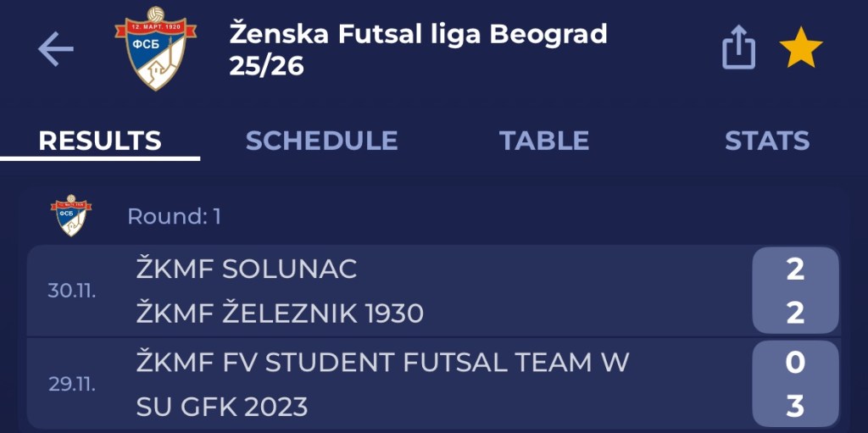Tap the league title Ženska Futsal liga Beograd
868x433 pixels.
click(418, 35)
